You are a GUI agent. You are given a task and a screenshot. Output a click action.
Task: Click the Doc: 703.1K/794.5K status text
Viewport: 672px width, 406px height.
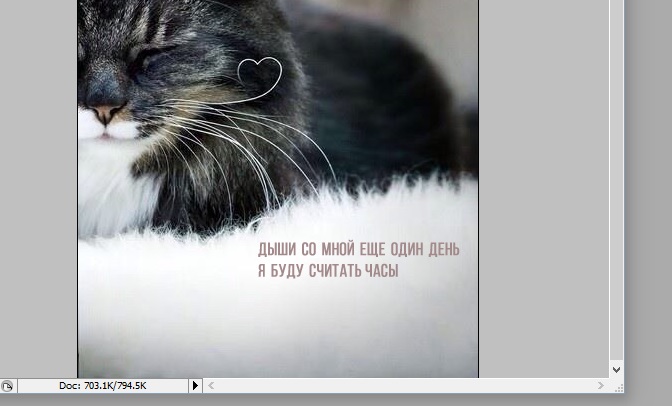point(103,386)
